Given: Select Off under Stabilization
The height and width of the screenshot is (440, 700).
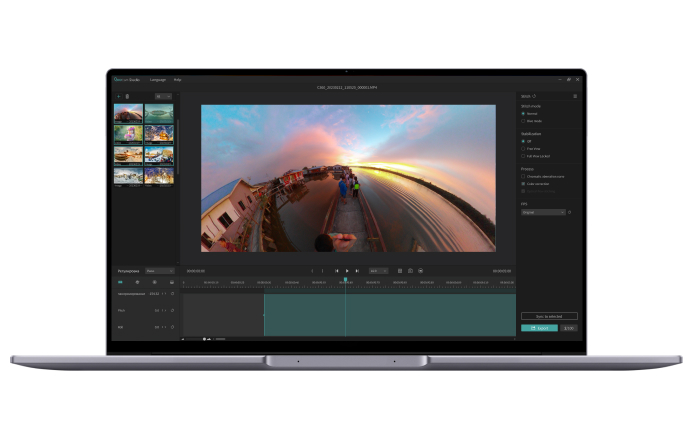Looking at the screenshot, I should click(x=523, y=141).
